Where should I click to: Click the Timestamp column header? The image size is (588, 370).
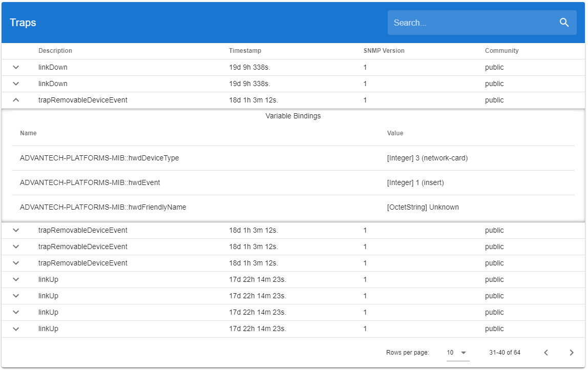(245, 51)
